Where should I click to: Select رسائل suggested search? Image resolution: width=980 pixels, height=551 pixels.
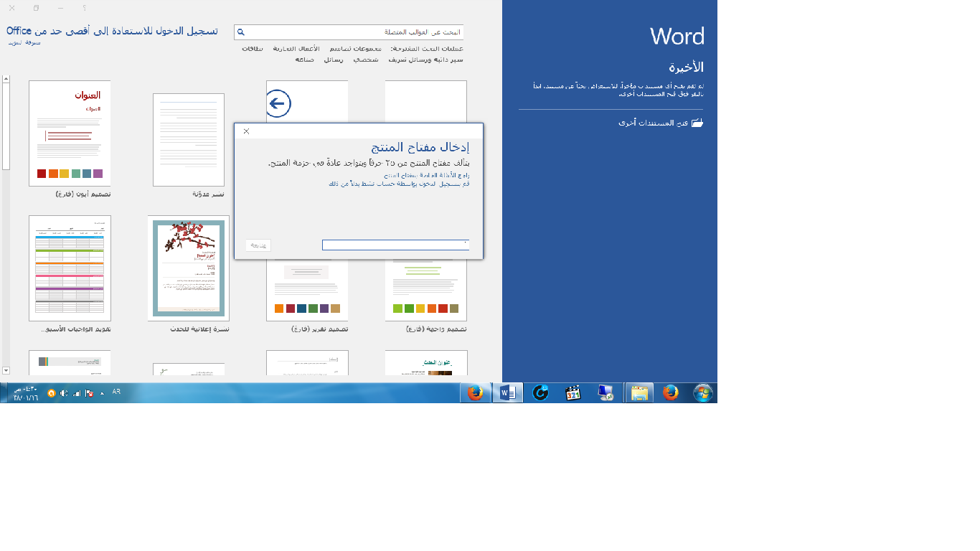[333, 60]
